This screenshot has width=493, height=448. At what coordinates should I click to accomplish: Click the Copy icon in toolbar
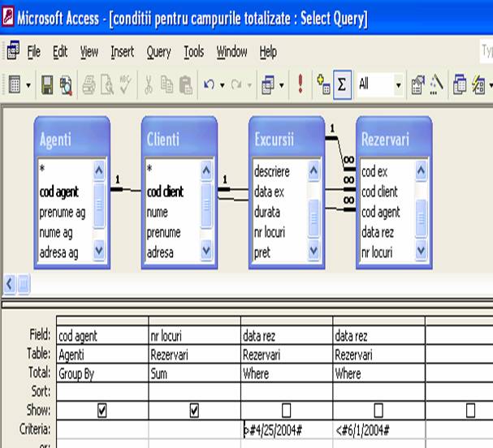pyautogui.click(x=167, y=84)
